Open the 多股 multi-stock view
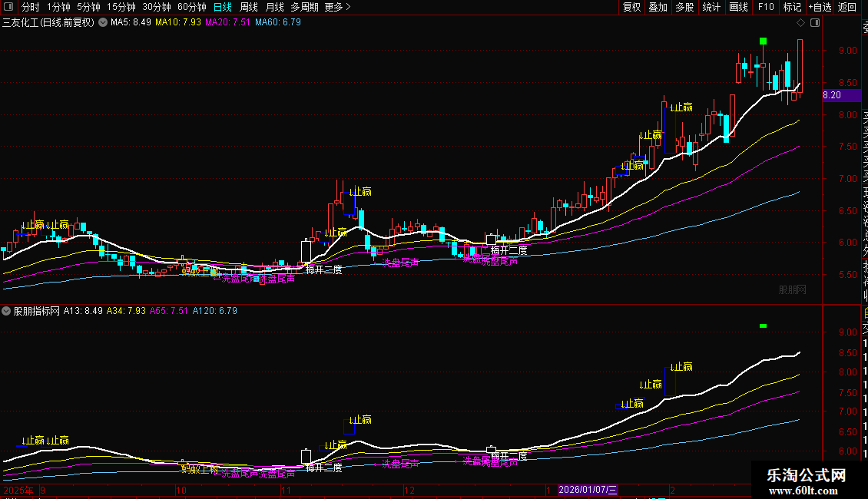The image size is (868, 499). [684, 7]
